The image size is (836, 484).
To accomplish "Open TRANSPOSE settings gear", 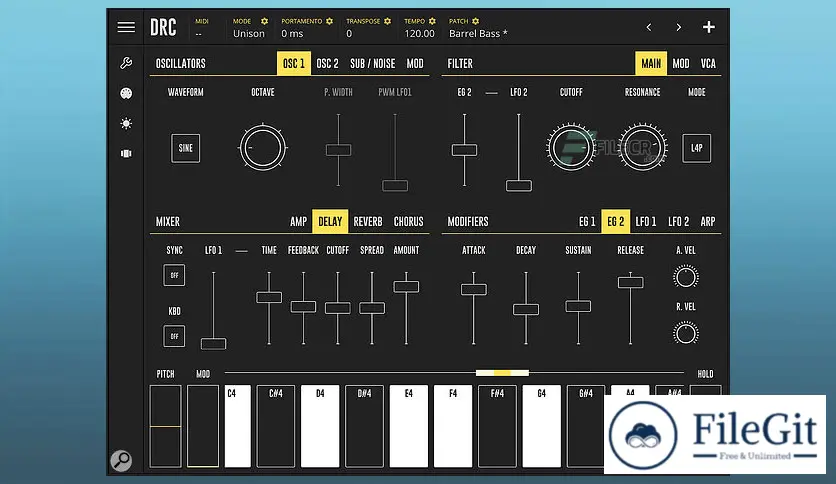I will tap(388, 21).
